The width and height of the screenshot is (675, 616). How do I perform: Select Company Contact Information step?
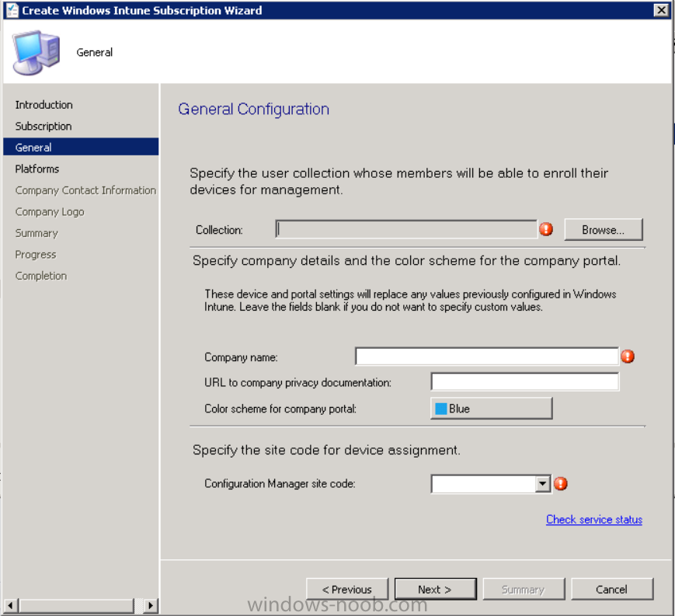(x=85, y=190)
